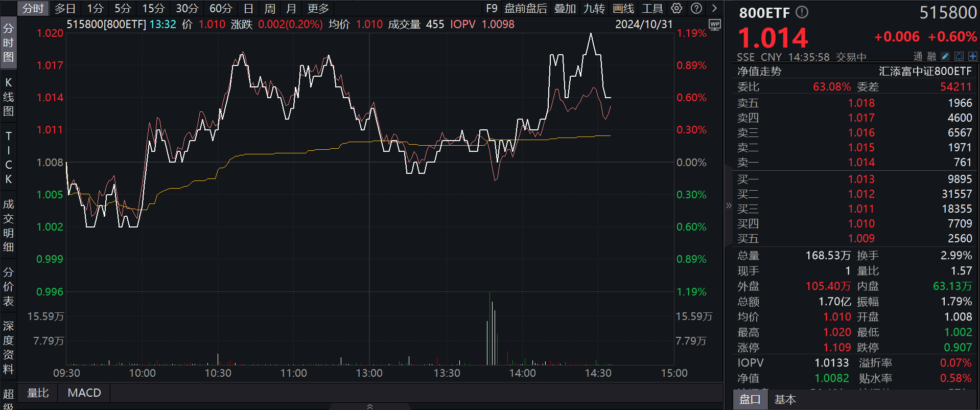Screen dimensions: 980x410
Task: Switch to 月 monthly chart
Action: [291, 8]
